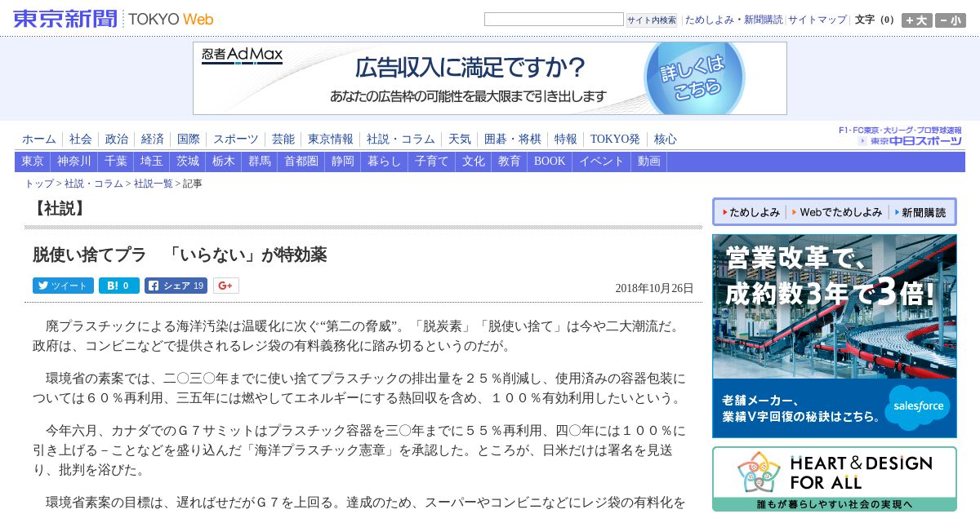Share article via Tweet button
This screenshot has height=514, width=980.
63,286
